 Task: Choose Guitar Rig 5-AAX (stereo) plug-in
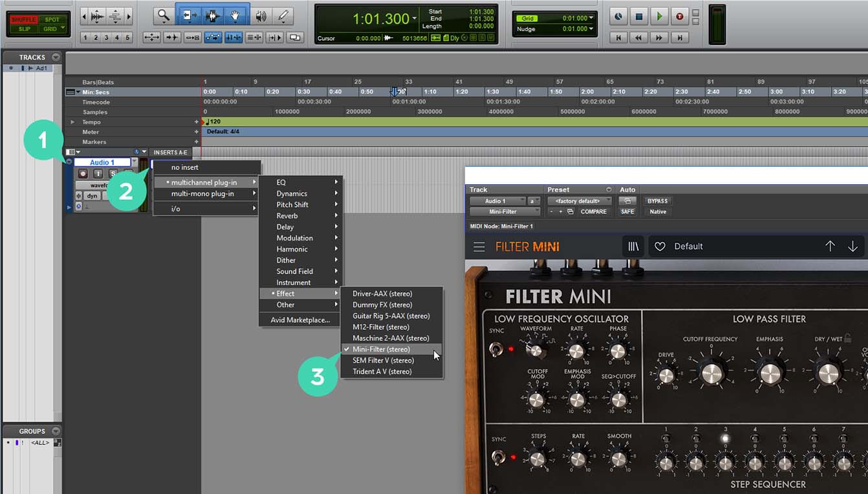(392, 316)
